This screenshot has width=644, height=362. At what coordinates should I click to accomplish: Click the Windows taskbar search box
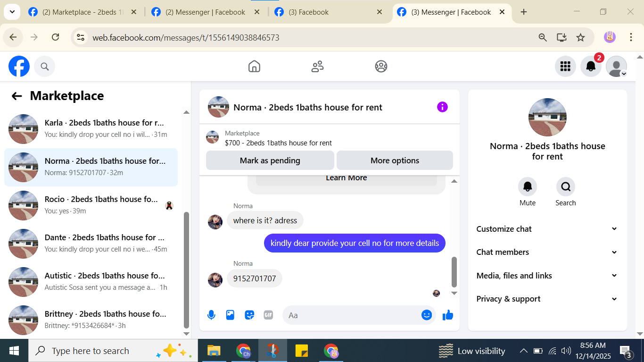(x=113, y=351)
